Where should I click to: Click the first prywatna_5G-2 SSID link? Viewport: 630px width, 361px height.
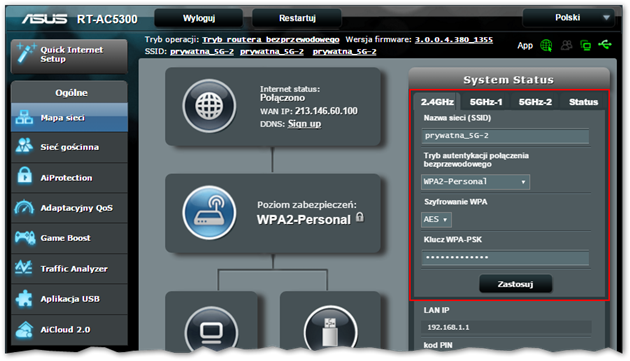pyautogui.click(x=202, y=51)
